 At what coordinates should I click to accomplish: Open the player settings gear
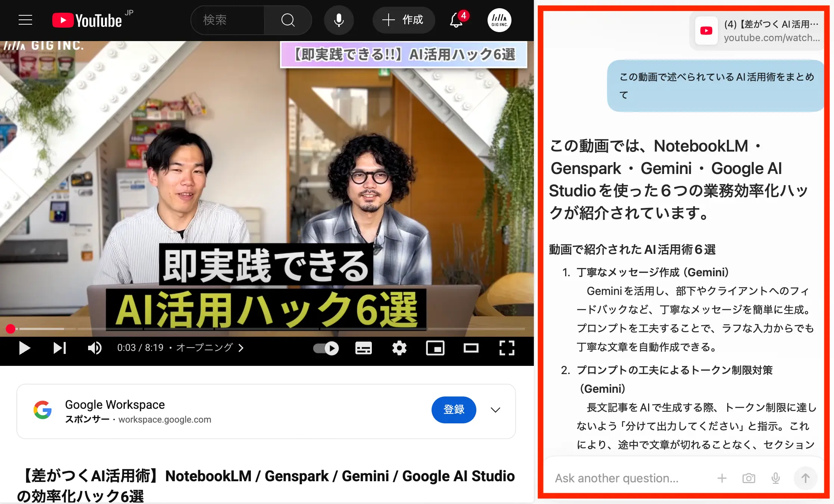[399, 348]
